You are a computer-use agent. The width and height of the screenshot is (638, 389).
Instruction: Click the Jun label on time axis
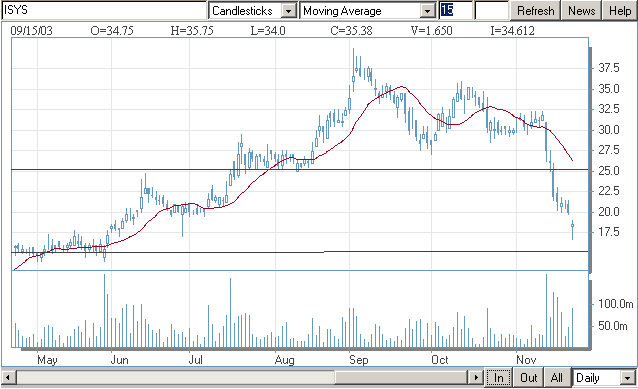tap(120, 360)
